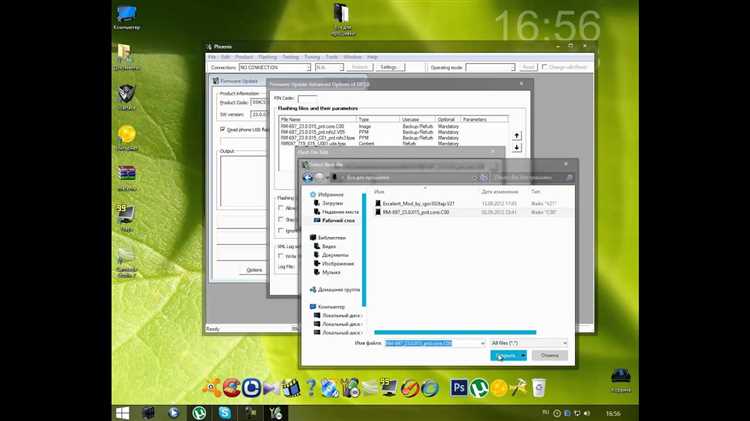Click the Settings button in Phoenix toolbar
The image size is (750, 421).
click(x=389, y=67)
